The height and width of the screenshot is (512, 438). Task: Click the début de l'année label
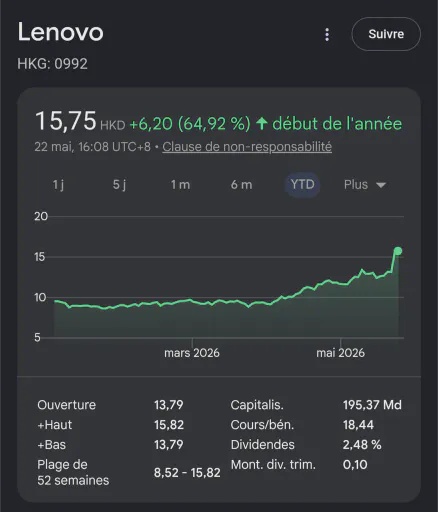click(337, 124)
